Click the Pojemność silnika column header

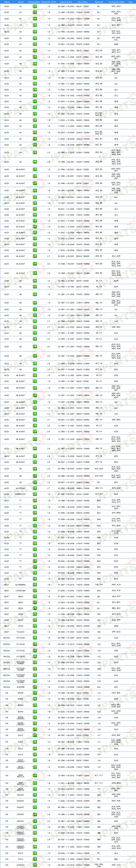click(x=49, y=2)
